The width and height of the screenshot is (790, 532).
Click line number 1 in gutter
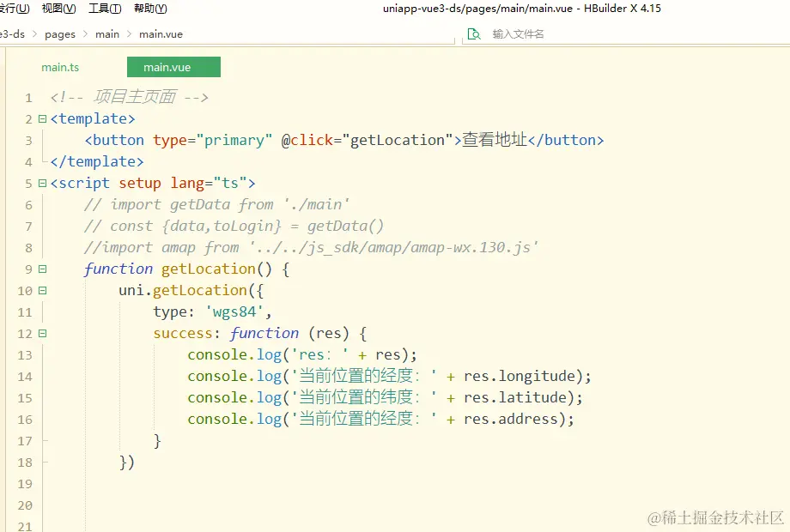[x=28, y=98]
